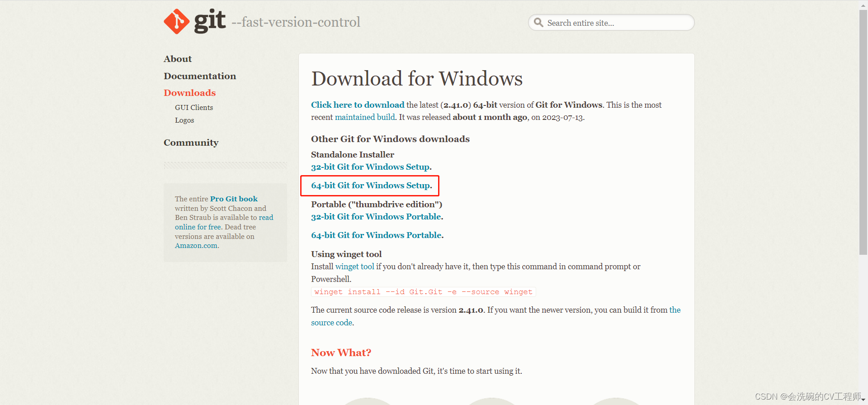This screenshot has height=405, width=868.
Task: Click the search magnifier icon
Action: [538, 22]
